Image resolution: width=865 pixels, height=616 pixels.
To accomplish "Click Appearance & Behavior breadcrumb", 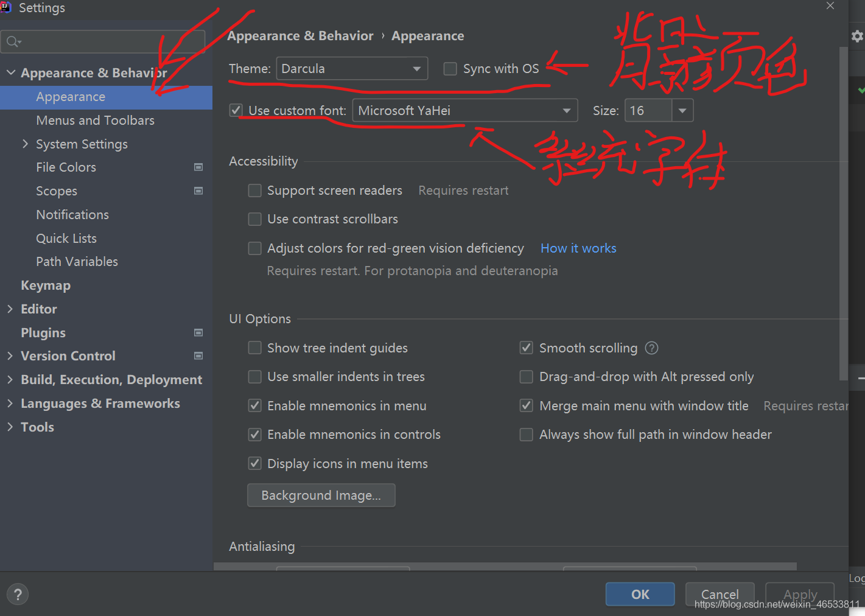I will tap(300, 36).
